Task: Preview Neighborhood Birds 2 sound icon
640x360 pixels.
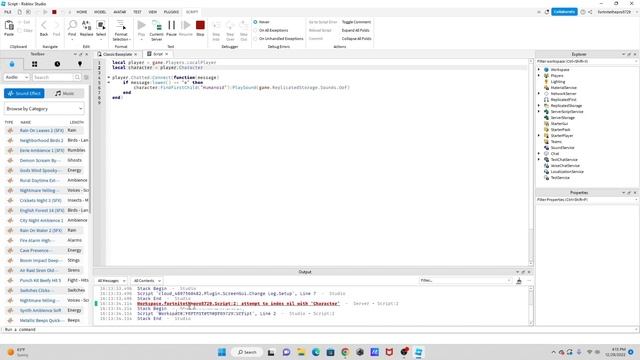Action: pos(10,140)
